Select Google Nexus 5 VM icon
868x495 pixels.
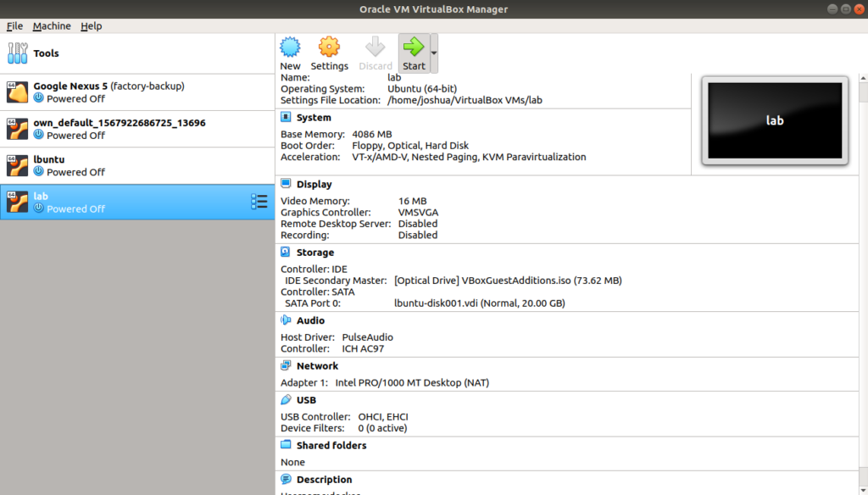click(17, 92)
